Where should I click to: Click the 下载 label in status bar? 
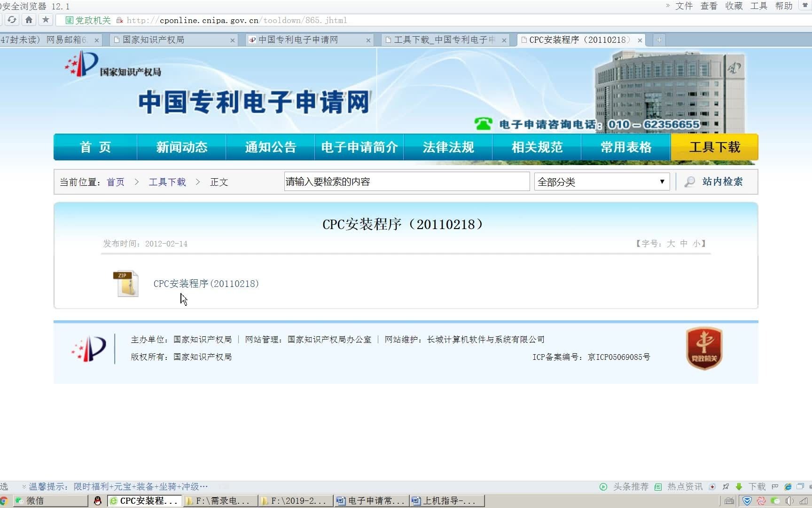pyautogui.click(x=757, y=487)
